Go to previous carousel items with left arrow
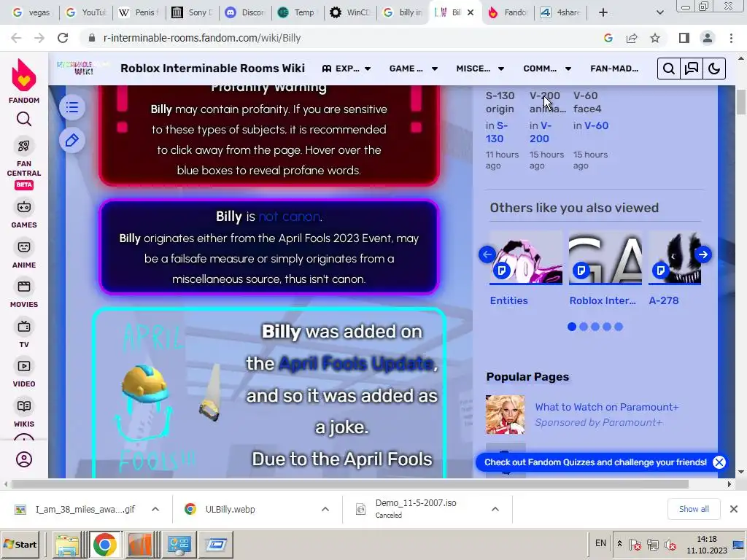The width and height of the screenshot is (747, 560). tap(487, 254)
